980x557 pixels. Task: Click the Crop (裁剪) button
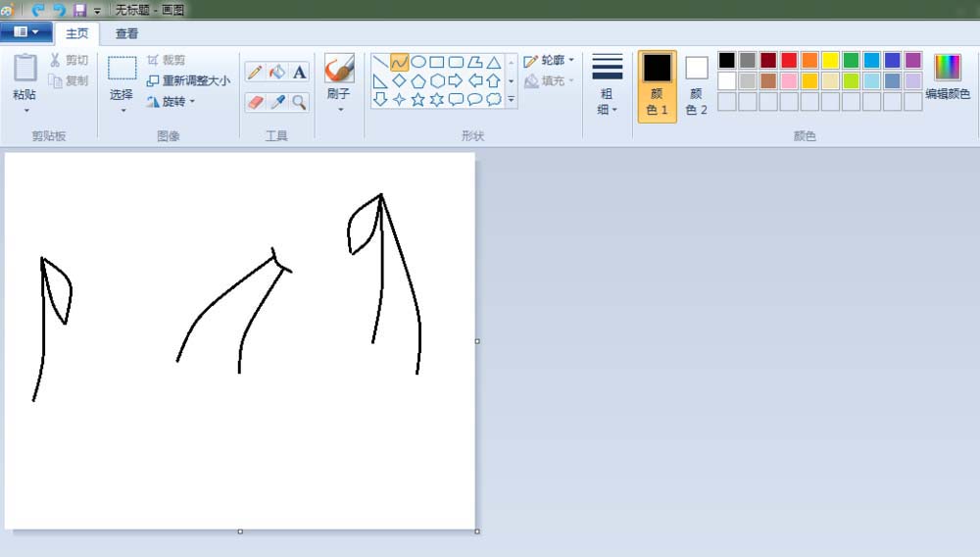pyautogui.click(x=167, y=60)
